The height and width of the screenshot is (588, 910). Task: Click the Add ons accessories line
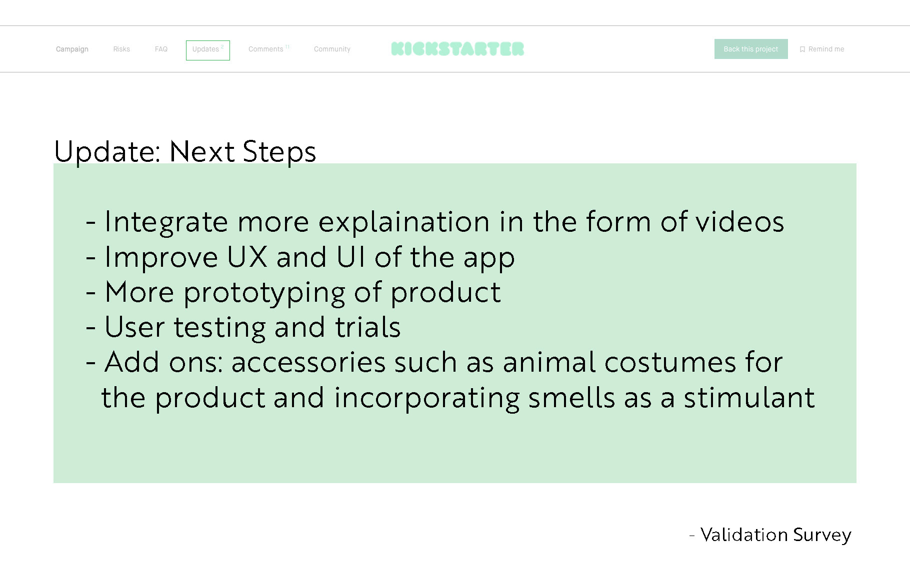[x=434, y=362]
